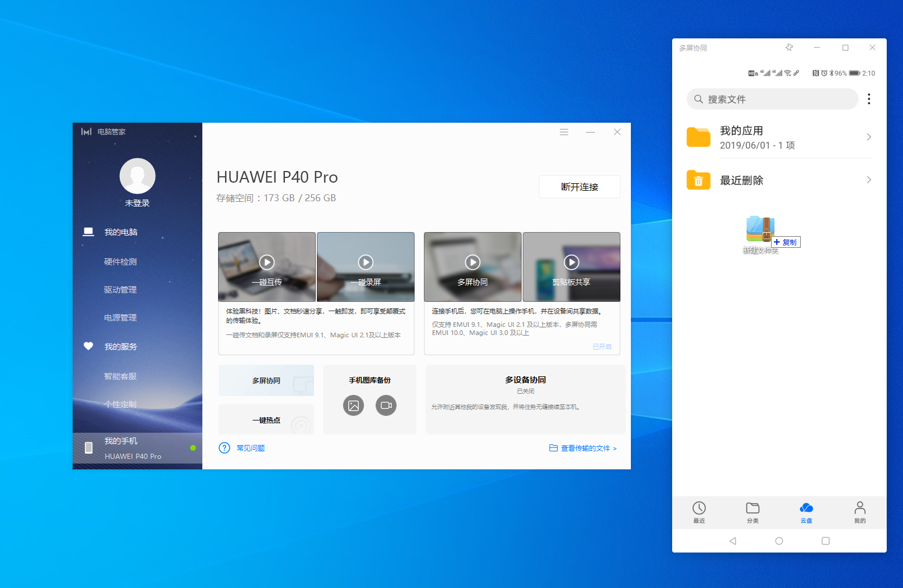Expand the 我的应用 folder chevron
This screenshot has width=903, height=588.
click(x=869, y=137)
